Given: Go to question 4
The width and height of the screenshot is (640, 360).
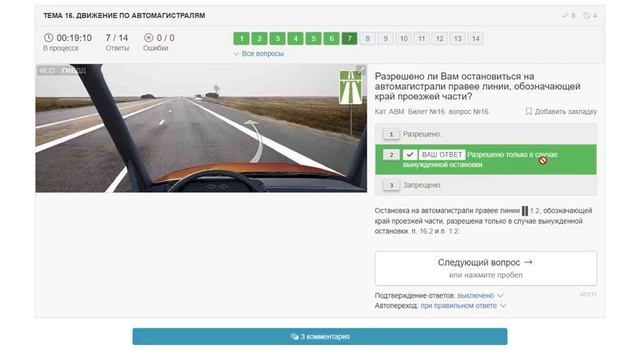Looking at the screenshot, I should pyautogui.click(x=296, y=39).
